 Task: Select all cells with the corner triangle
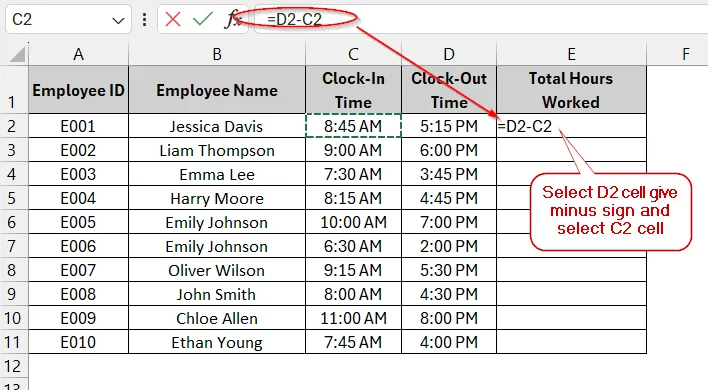[18, 55]
